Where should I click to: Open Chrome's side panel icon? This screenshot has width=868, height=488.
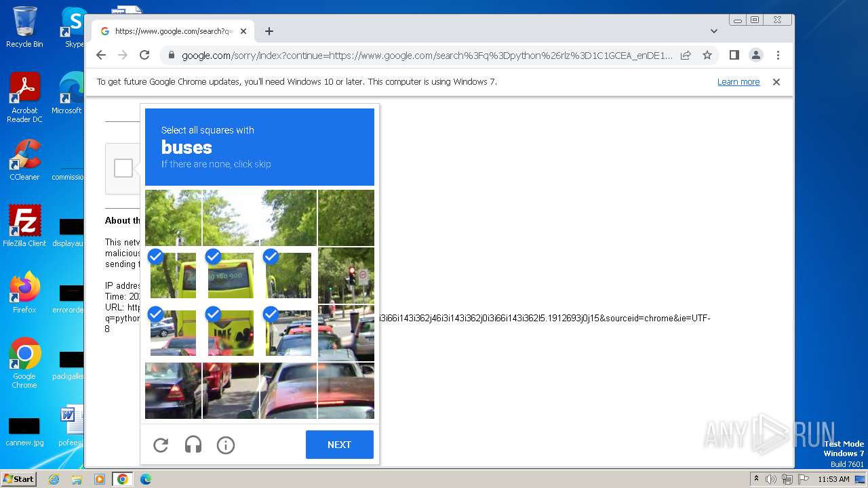(734, 56)
